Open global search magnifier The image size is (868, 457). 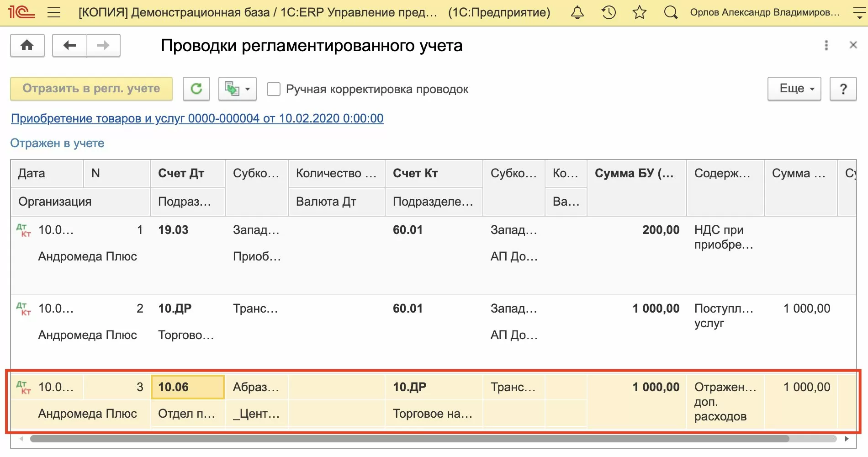coord(671,12)
